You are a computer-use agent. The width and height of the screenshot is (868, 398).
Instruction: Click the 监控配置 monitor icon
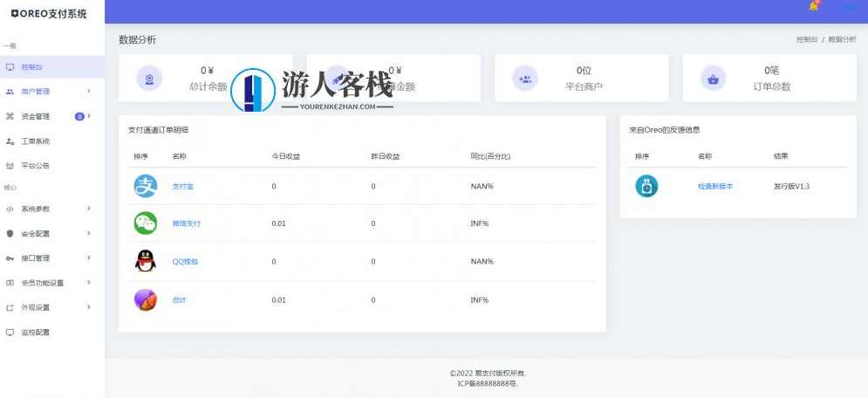[10, 333]
